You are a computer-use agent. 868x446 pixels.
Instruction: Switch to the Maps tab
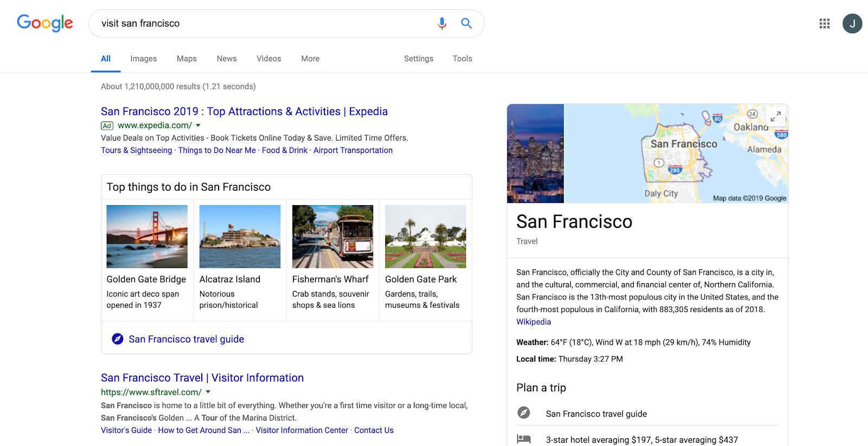pos(187,59)
